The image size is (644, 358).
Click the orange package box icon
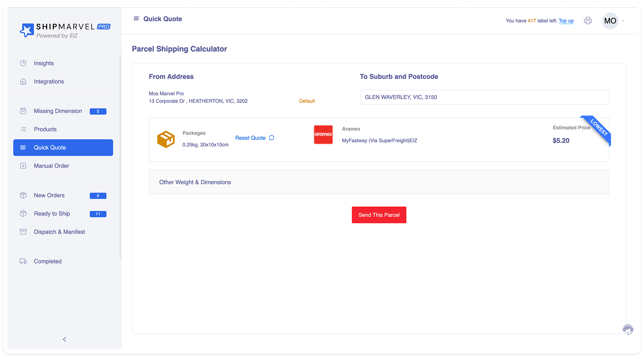(166, 139)
